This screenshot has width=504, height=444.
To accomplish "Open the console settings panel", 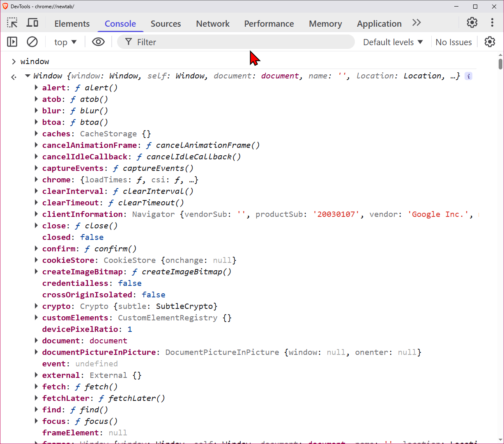I will [x=490, y=41].
